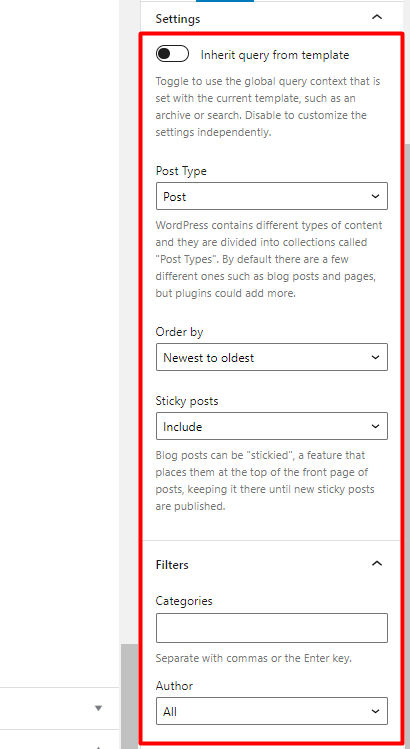Collapse the Filters section chevron
Viewport: 410px width, 749px height.
tap(377, 564)
